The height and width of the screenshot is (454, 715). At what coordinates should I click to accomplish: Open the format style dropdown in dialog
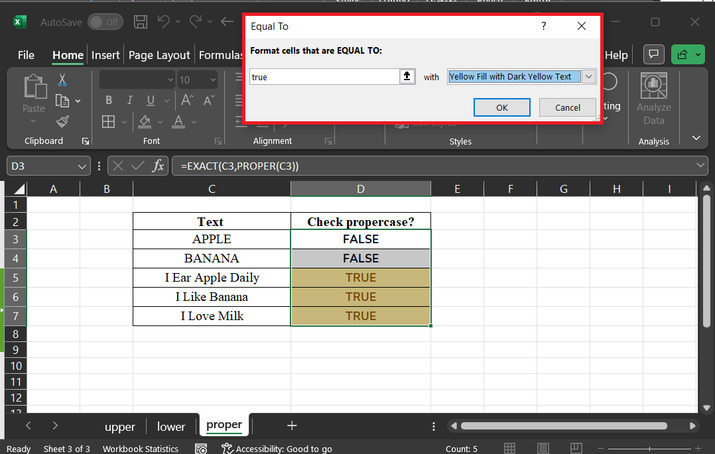point(588,76)
